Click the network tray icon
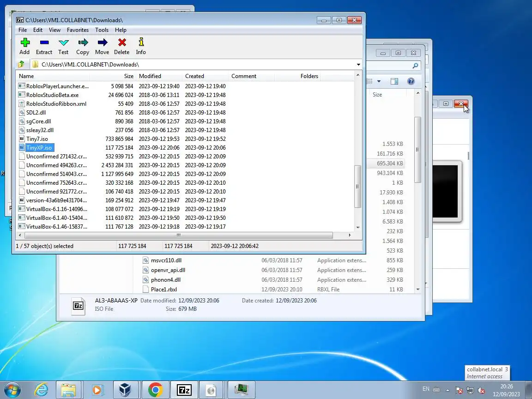Viewport: 532px width, 399px height. pyautogui.click(x=470, y=390)
